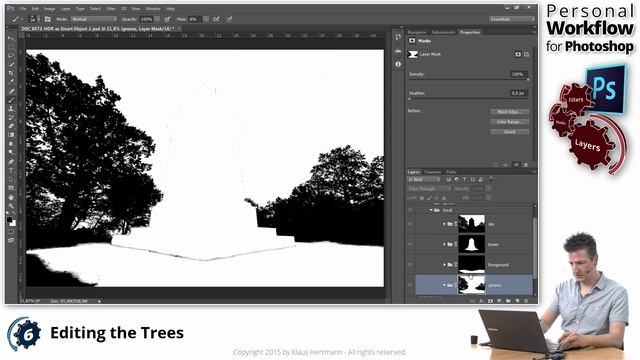
Task: Create a new group folder icon
Action: coord(508,301)
